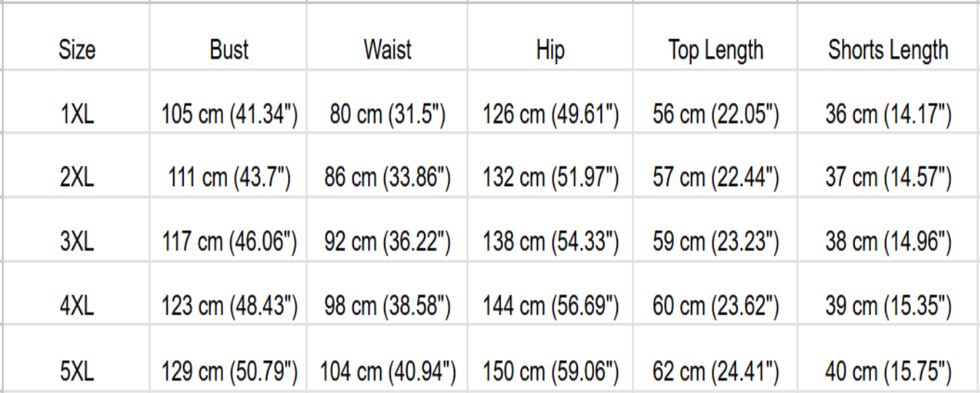Click the 1XL size row label
The image size is (980, 393).
76,115
